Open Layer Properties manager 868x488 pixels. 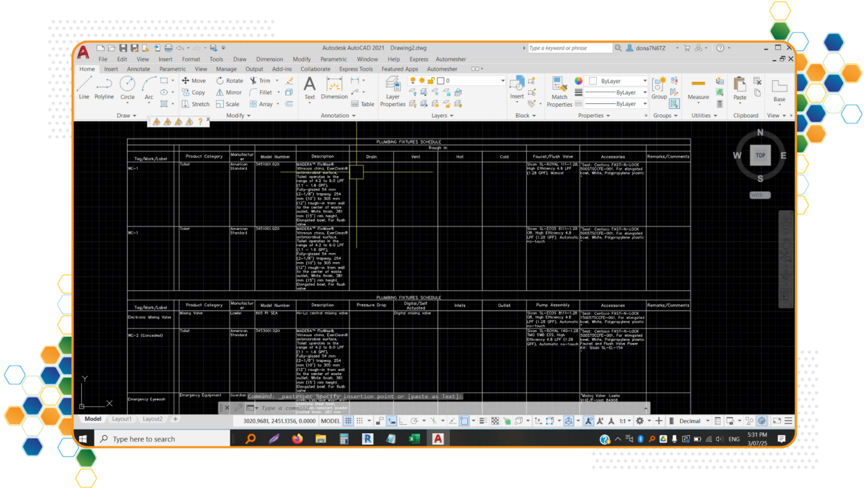point(393,91)
